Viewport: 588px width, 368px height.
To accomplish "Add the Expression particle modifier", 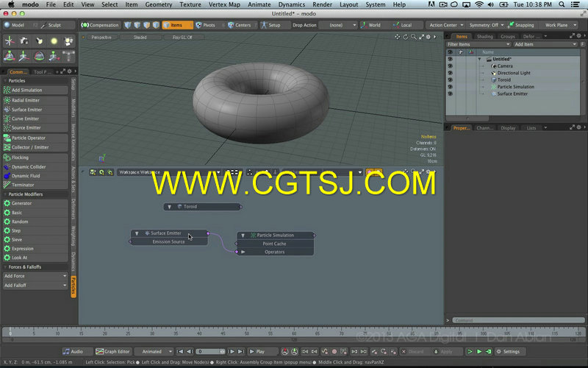I will [35, 249].
